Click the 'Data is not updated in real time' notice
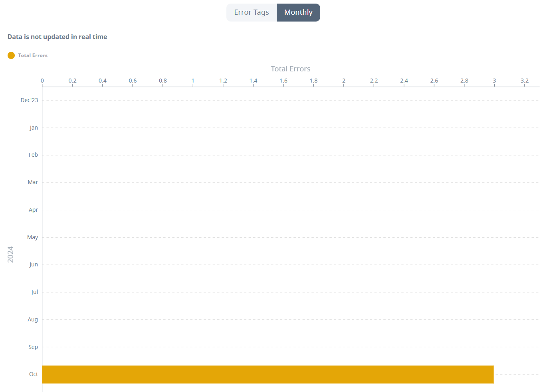 point(57,37)
